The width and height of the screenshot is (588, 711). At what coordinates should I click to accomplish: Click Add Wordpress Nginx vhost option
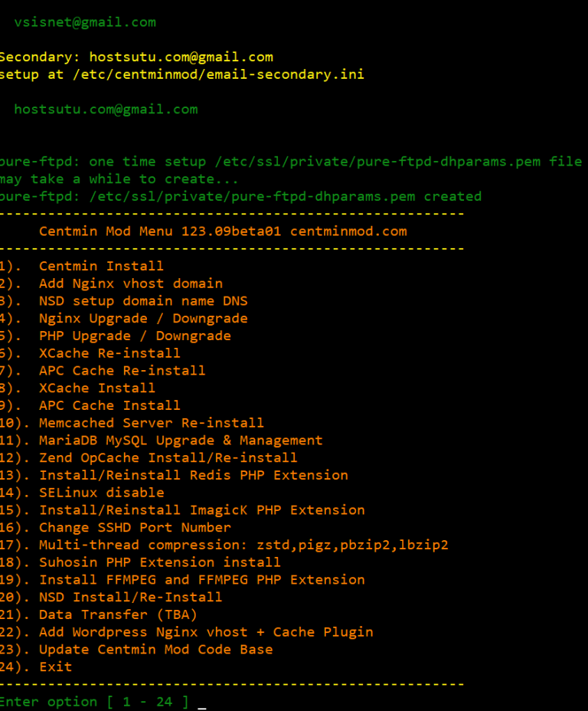point(206,632)
